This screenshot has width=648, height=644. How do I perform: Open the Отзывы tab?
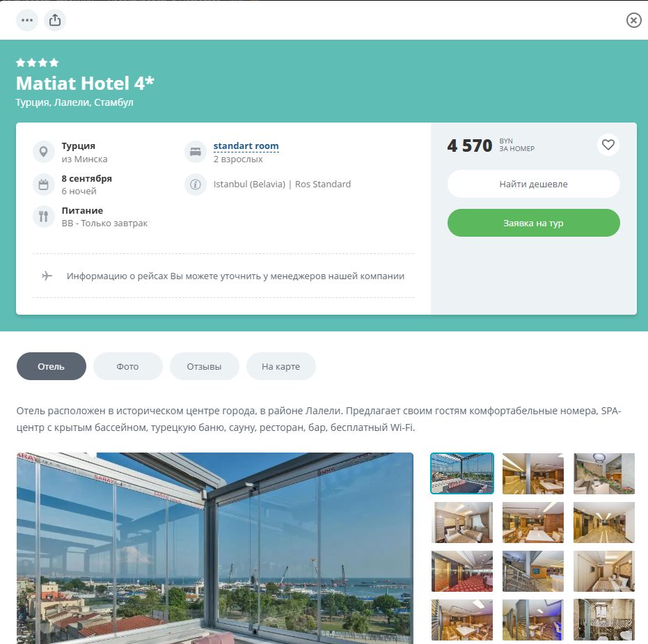point(204,366)
